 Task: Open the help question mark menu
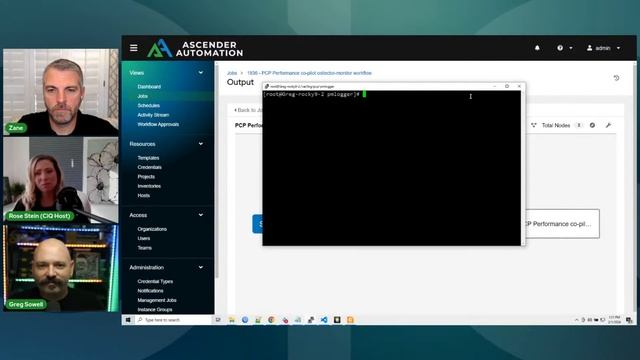click(564, 48)
